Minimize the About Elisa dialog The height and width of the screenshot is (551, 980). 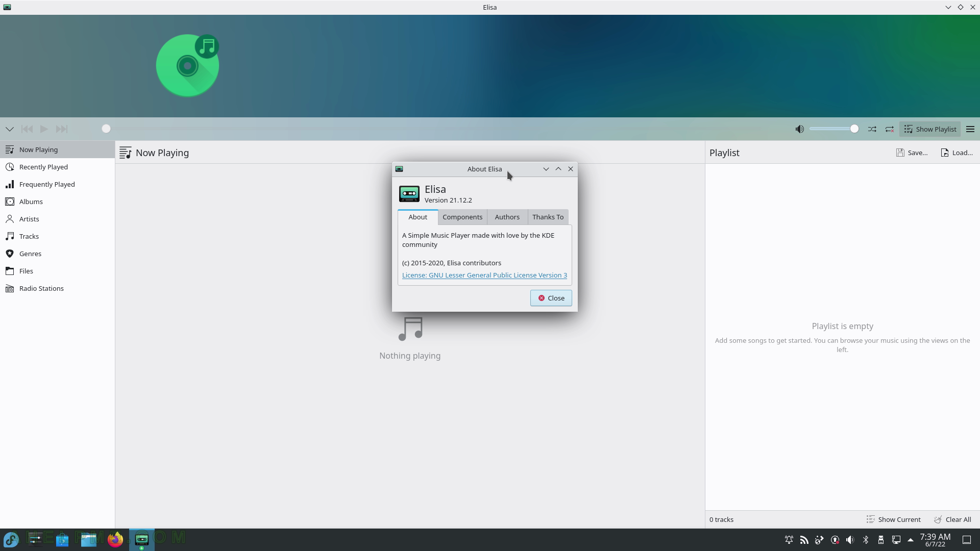[546, 169]
